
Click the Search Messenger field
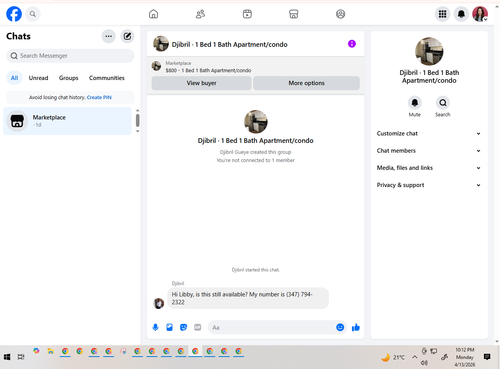[x=70, y=56]
